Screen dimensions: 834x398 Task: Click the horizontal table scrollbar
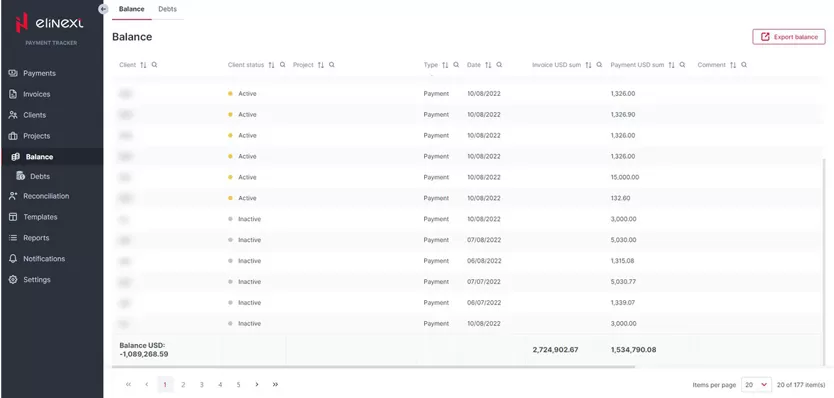click(x=373, y=367)
